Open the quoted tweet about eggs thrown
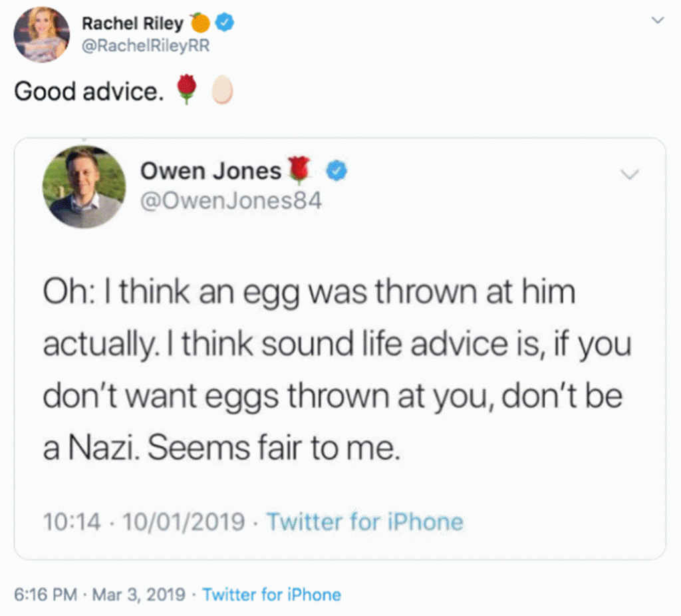This screenshot has width=681, height=616. click(x=333, y=371)
